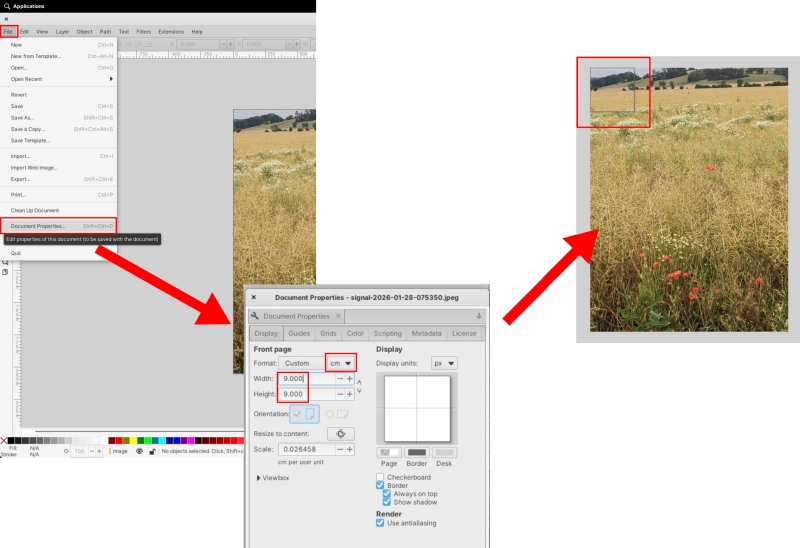
Task: Click the Applications search icon in top bar
Action: (6, 6)
